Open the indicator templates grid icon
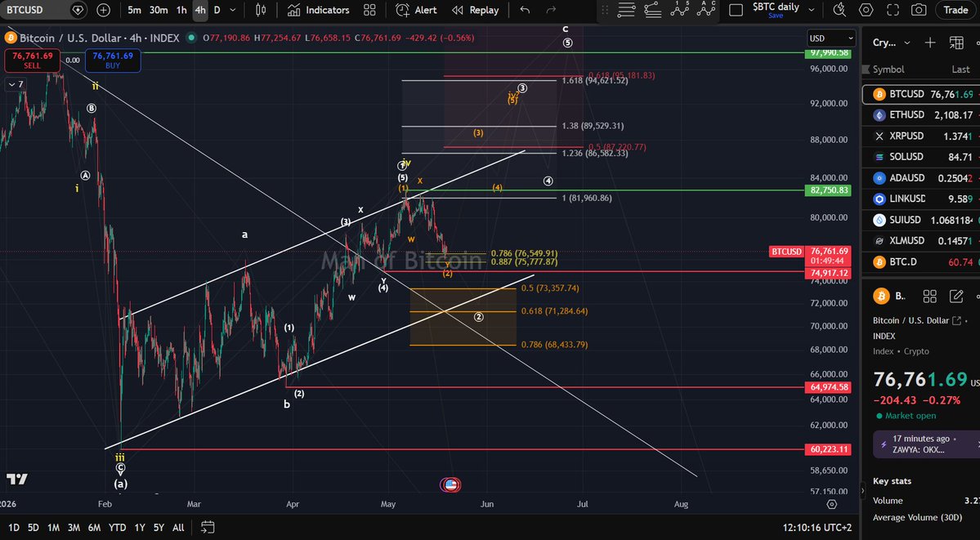 tap(369, 10)
